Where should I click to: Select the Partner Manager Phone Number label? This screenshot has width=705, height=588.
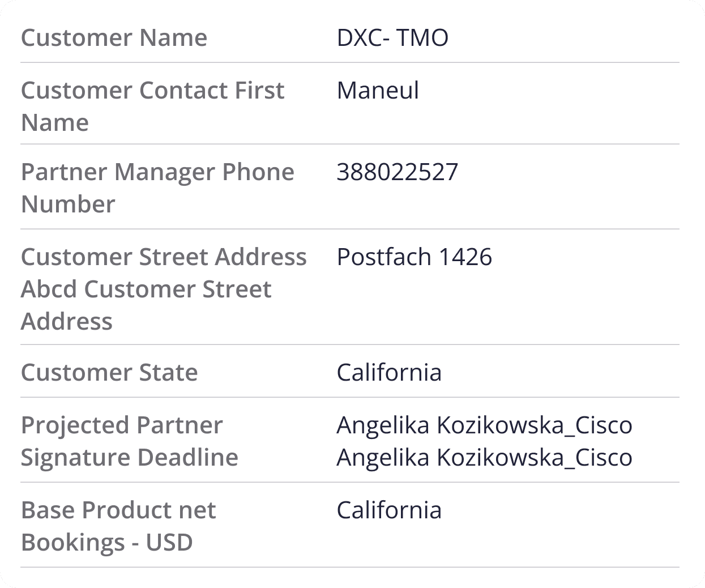pos(157,188)
